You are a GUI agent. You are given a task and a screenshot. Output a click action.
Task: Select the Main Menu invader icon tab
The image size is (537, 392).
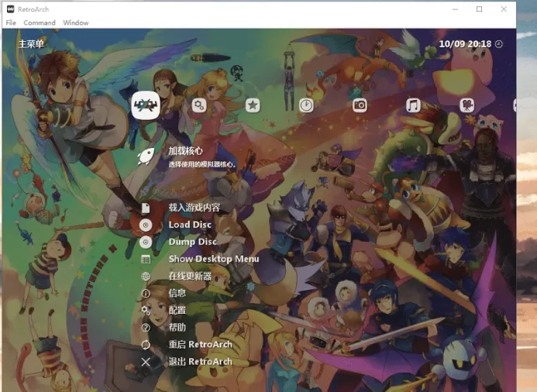(146, 105)
